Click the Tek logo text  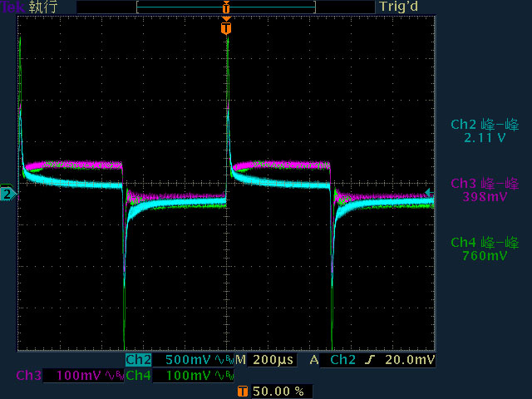12,7
